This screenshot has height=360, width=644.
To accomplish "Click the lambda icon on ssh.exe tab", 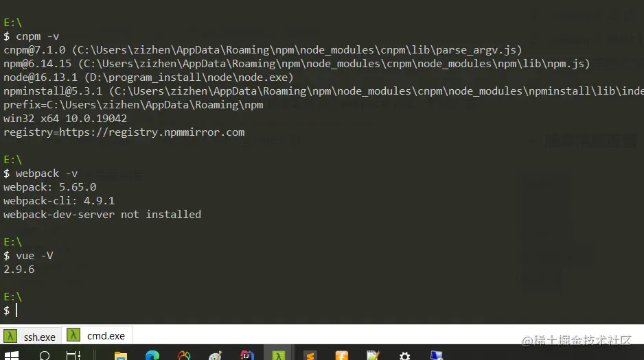I will [10, 337].
